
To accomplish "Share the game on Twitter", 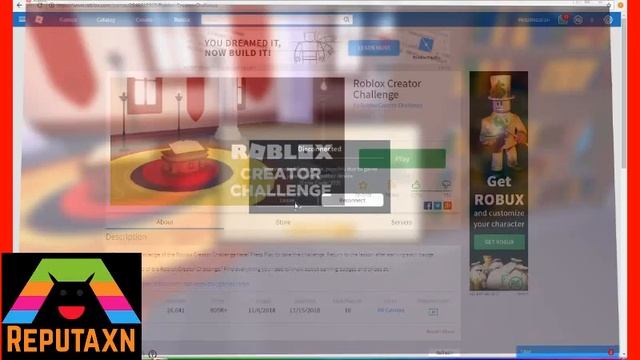I will click(x=438, y=205).
